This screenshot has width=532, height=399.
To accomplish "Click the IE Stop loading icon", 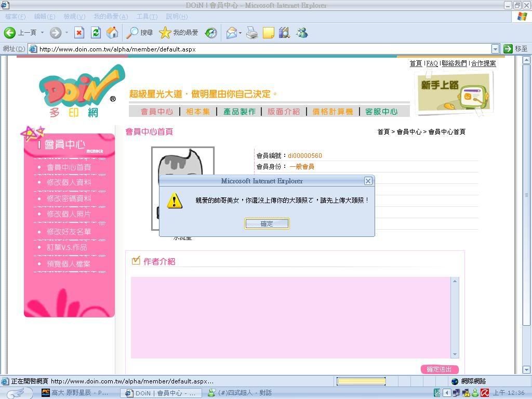I will [79, 33].
